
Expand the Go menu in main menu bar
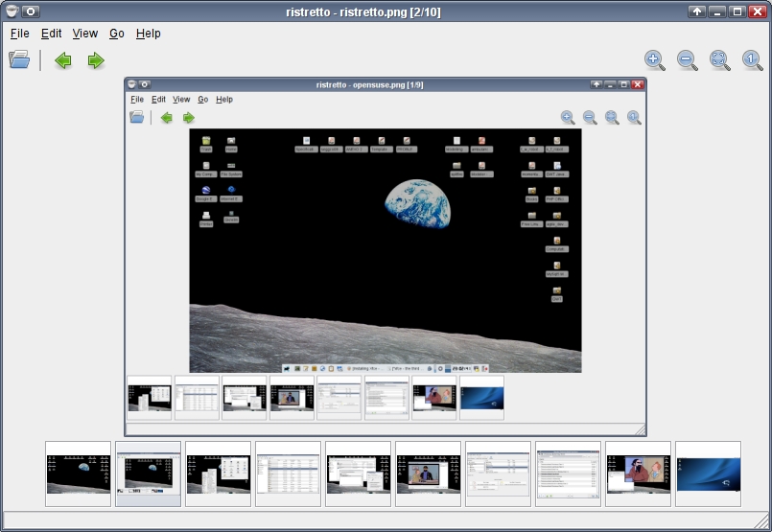click(117, 34)
